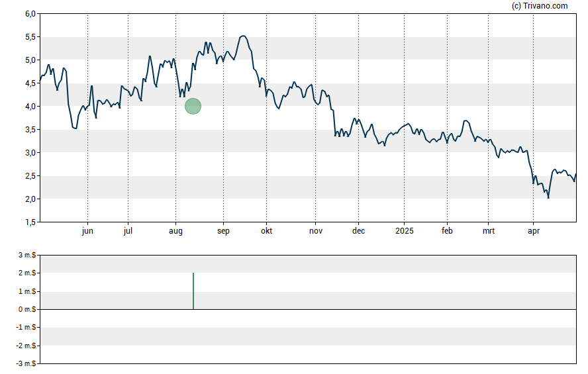Viewport: 588px width, 374px height.
Task: Select the 'apr' month label
Action: click(534, 231)
